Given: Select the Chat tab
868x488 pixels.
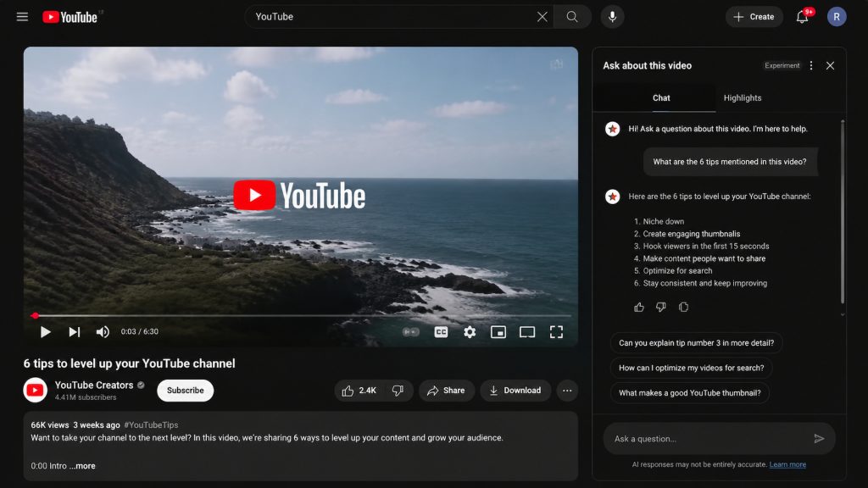Looking at the screenshot, I should click(661, 98).
